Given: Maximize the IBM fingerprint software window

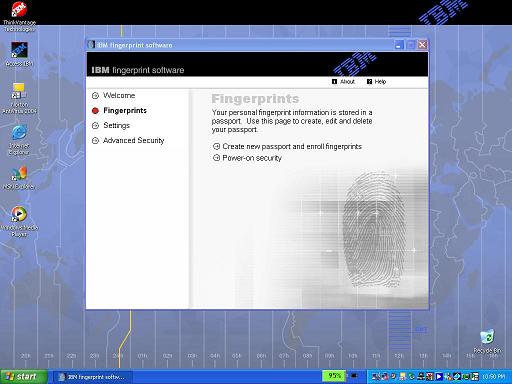Looking at the screenshot, I should pos(411,45).
